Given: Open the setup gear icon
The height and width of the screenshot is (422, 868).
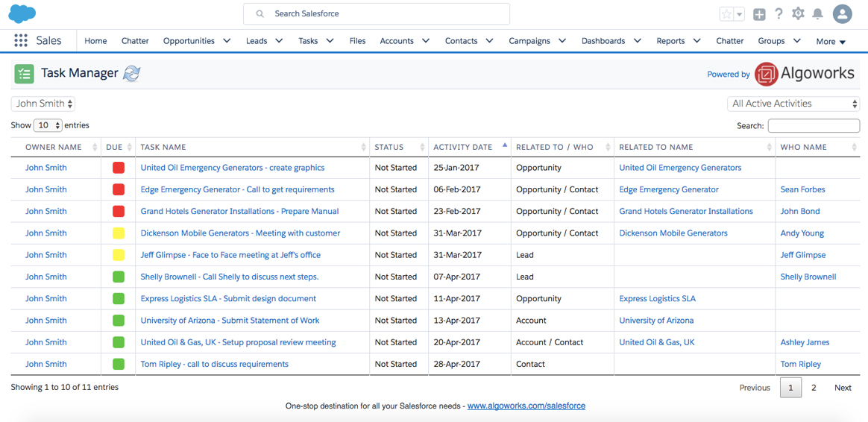Looking at the screenshot, I should (x=798, y=14).
